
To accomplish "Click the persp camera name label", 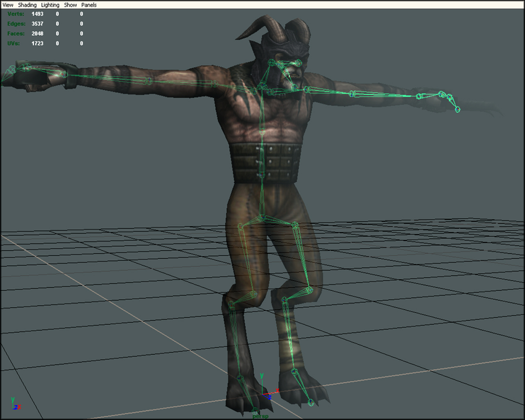I will tap(260, 416).
